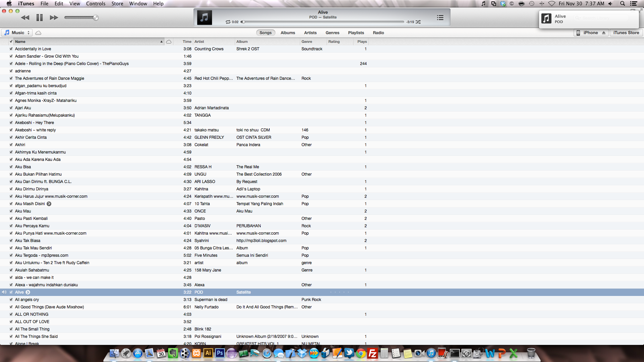The image size is (644, 362).
Task: Open the File menu
Action: tap(44, 4)
